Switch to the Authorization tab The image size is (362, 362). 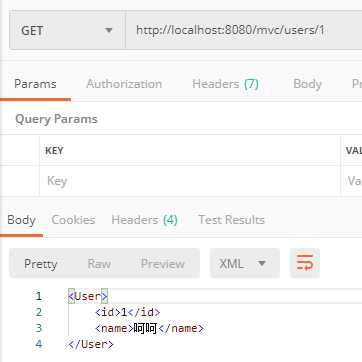(124, 84)
